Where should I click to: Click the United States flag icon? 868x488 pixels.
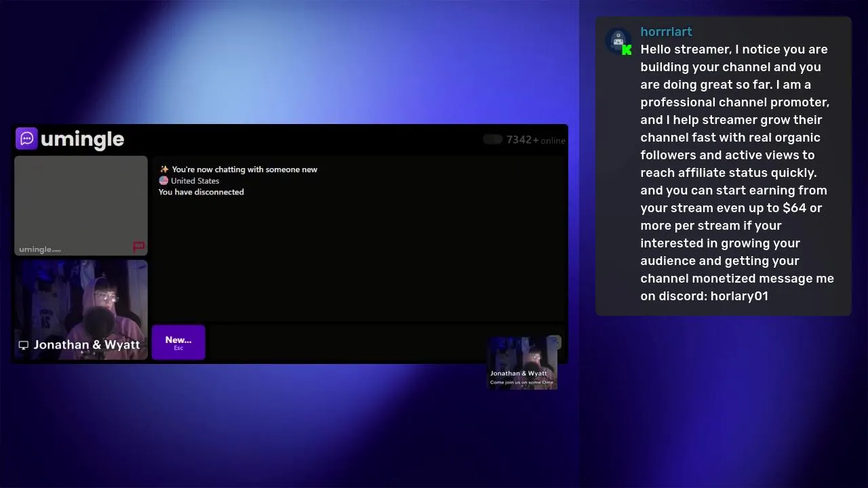coord(163,181)
